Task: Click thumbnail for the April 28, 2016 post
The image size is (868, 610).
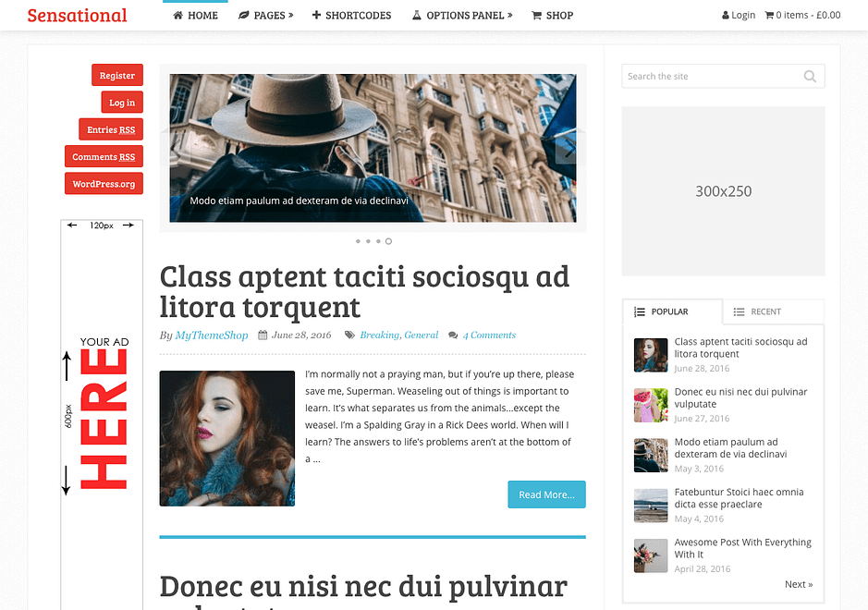Action: (x=651, y=555)
